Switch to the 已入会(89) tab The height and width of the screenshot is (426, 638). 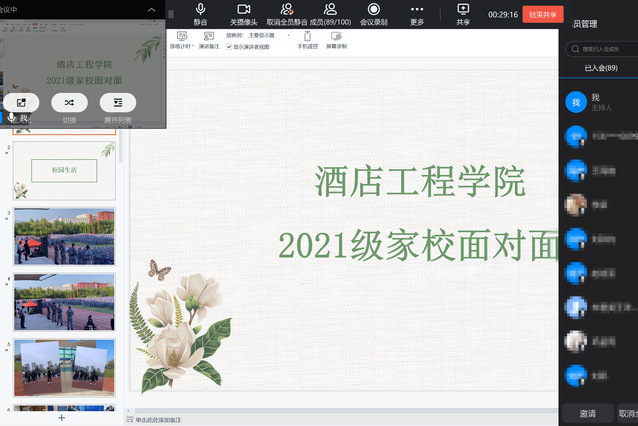[x=600, y=68]
